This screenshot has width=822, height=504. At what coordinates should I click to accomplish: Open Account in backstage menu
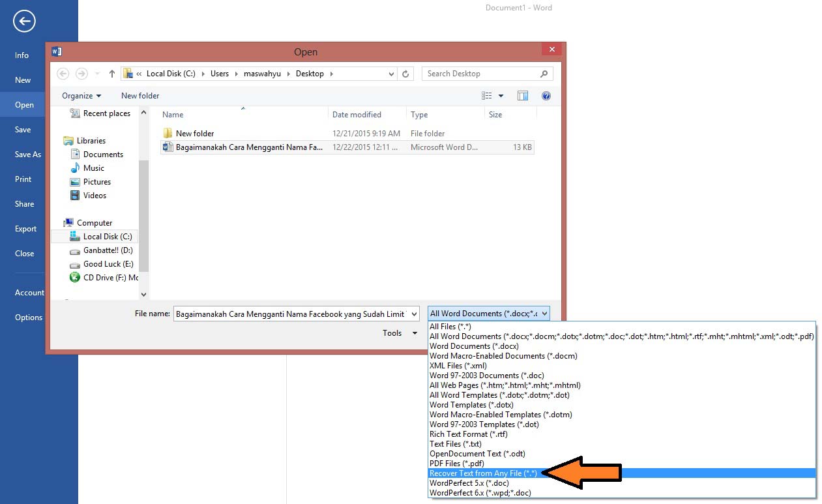pos(30,293)
